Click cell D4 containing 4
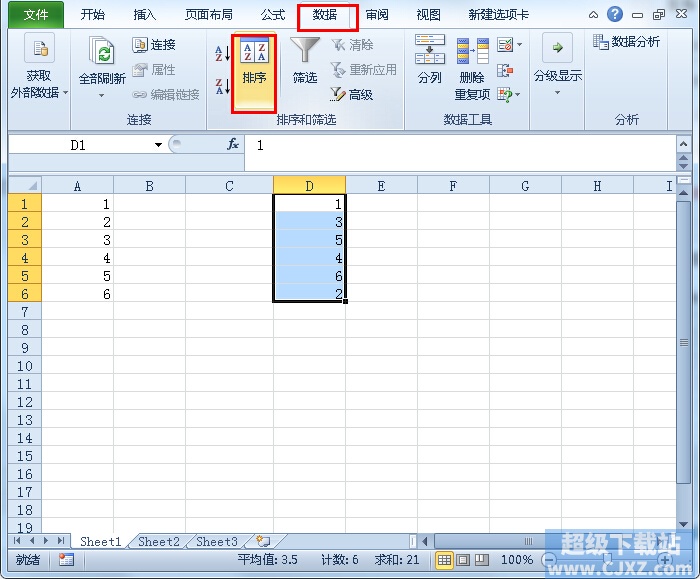 (309, 258)
